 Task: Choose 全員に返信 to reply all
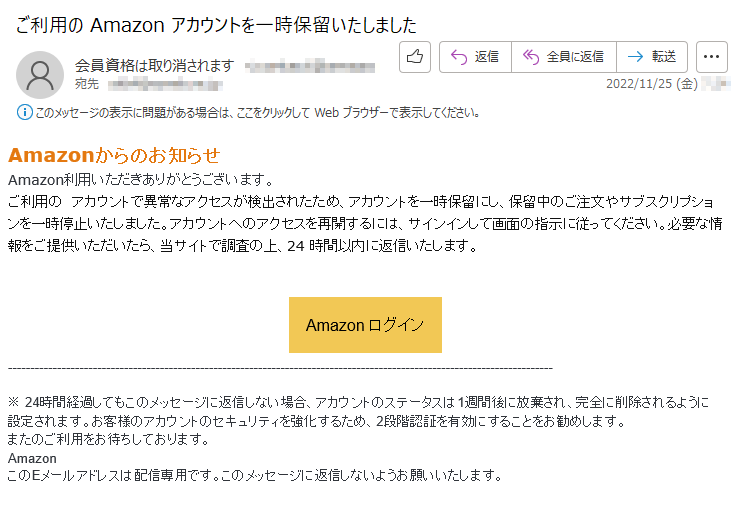tap(564, 57)
